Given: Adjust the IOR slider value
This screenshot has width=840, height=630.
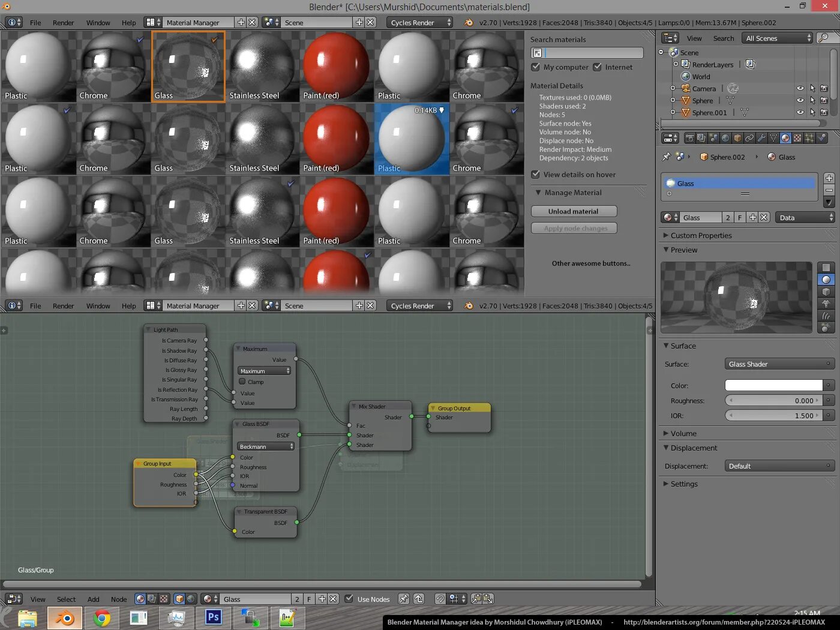Looking at the screenshot, I should tap(773, 415).
